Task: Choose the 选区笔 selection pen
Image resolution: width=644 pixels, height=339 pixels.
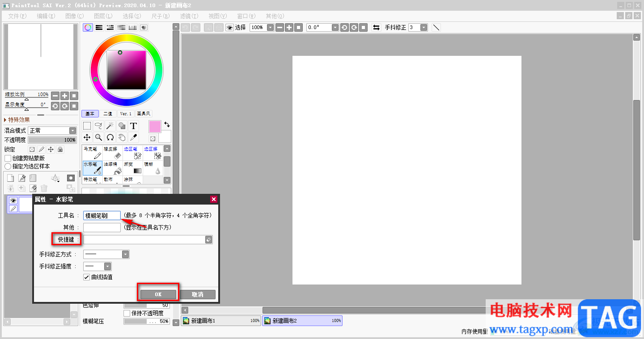Action: tap(133, 153)
